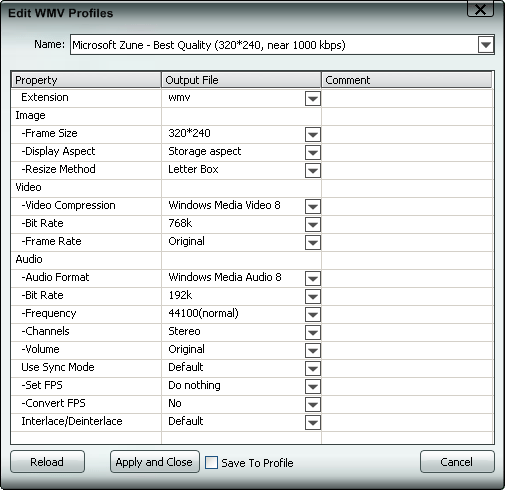Click the Image group row
505x490 pixels.
252,116
